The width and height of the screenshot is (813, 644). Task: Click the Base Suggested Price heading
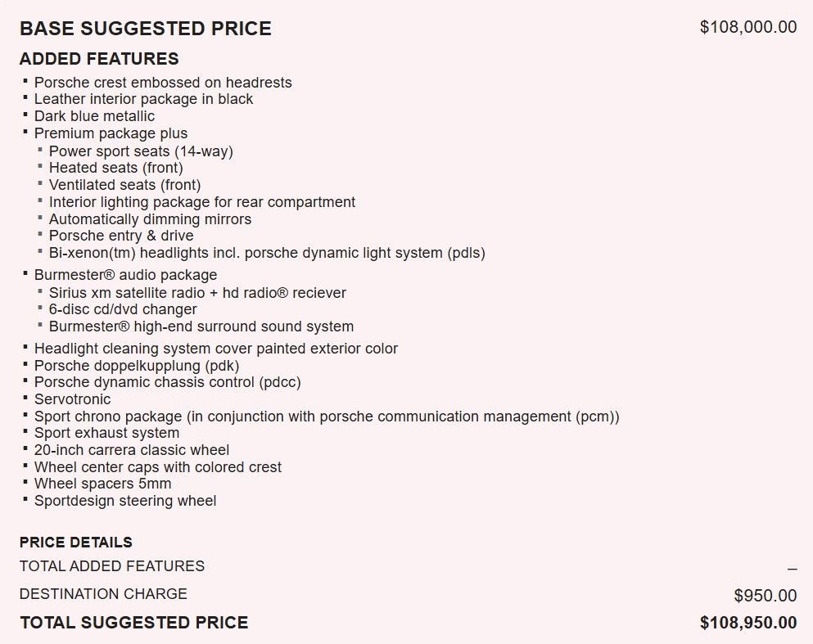pyautogui.click(x=145, y=29)
